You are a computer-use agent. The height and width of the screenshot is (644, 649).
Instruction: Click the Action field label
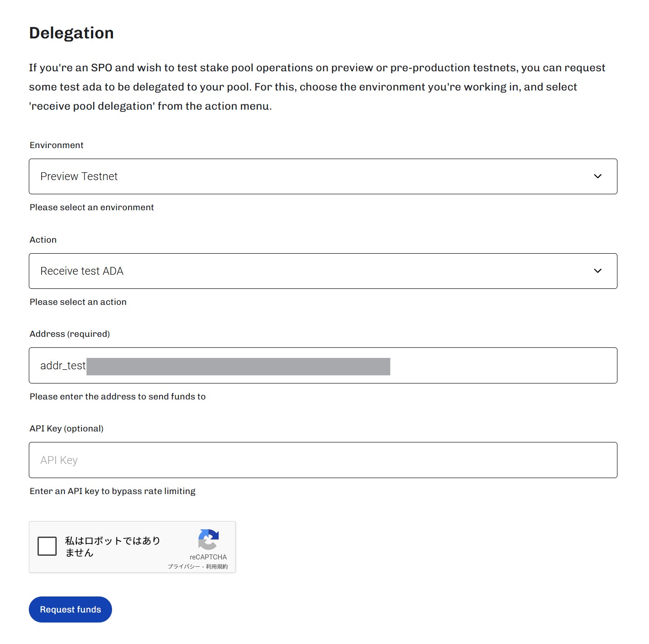pyautogui.click(x=43, y=240)
